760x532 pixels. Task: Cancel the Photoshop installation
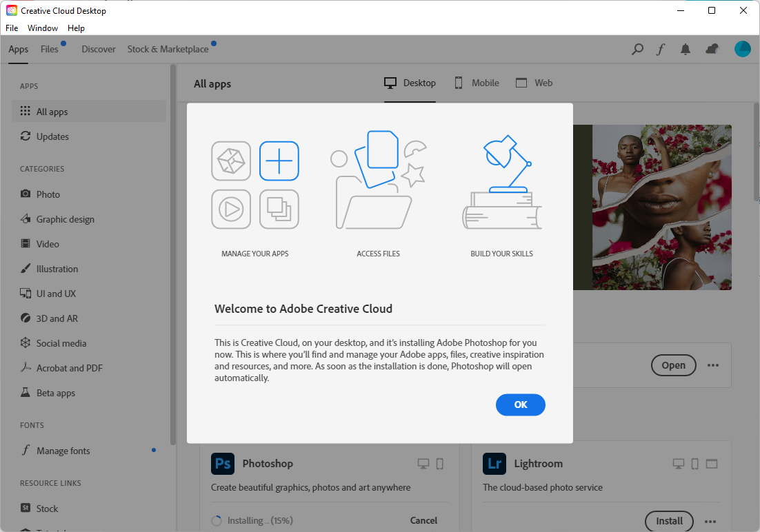tap(423, 520)
